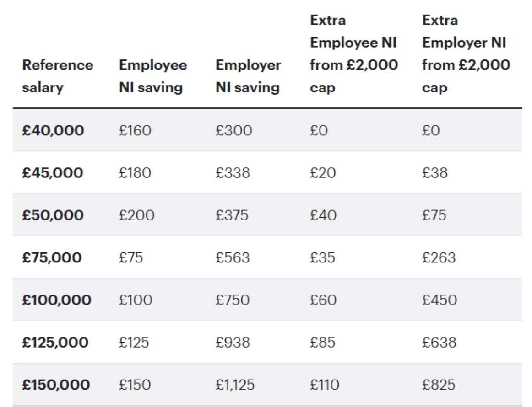This screenshot has width=532, height=407.
Task: Click the £563 employer NI saving value
Action: 233,258
